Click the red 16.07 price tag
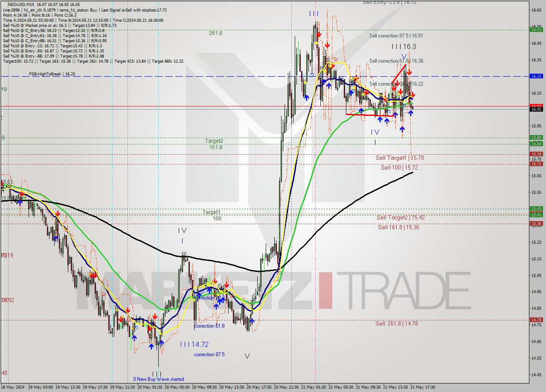The width and height of the screenshot is (546, 392). 536,106
